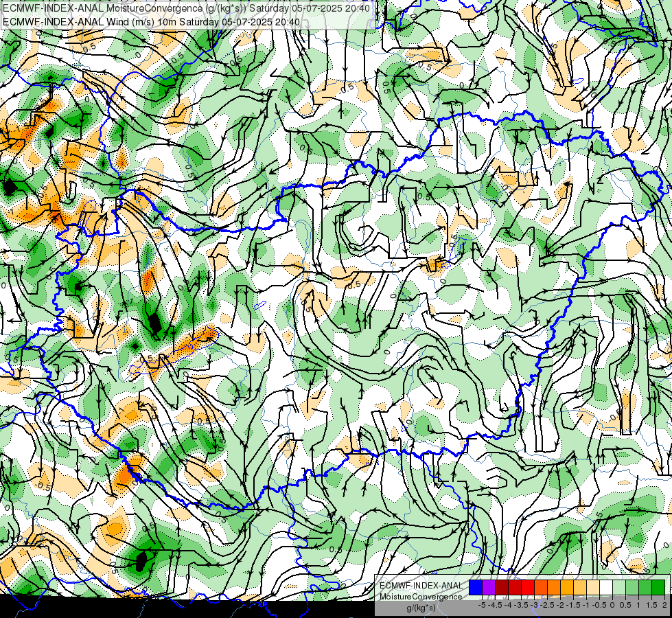
Task: Click the blue legend swatch below -5
Action: point(476,588)
